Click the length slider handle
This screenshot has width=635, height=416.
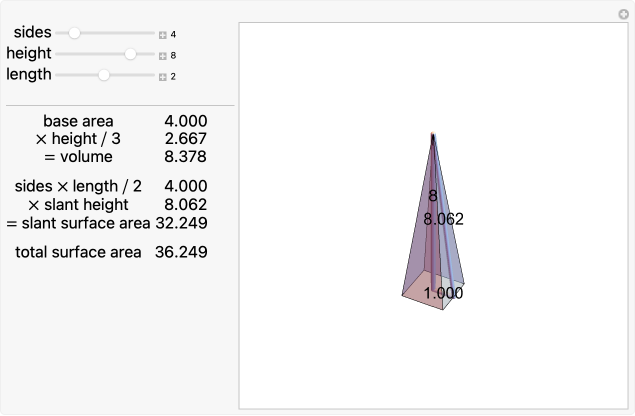pyautogui.click(x=103, y=75)
